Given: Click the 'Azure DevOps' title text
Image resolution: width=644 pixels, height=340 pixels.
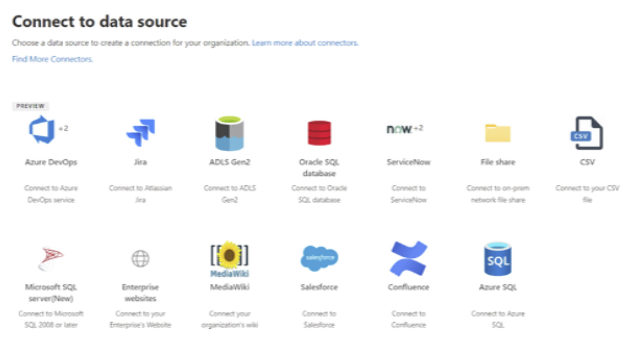Looking at the screenshot, I should (51, 162).
